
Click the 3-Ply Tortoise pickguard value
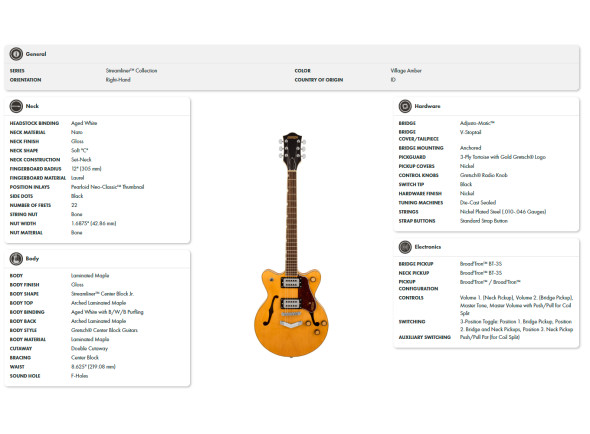(x=503, y=157)
